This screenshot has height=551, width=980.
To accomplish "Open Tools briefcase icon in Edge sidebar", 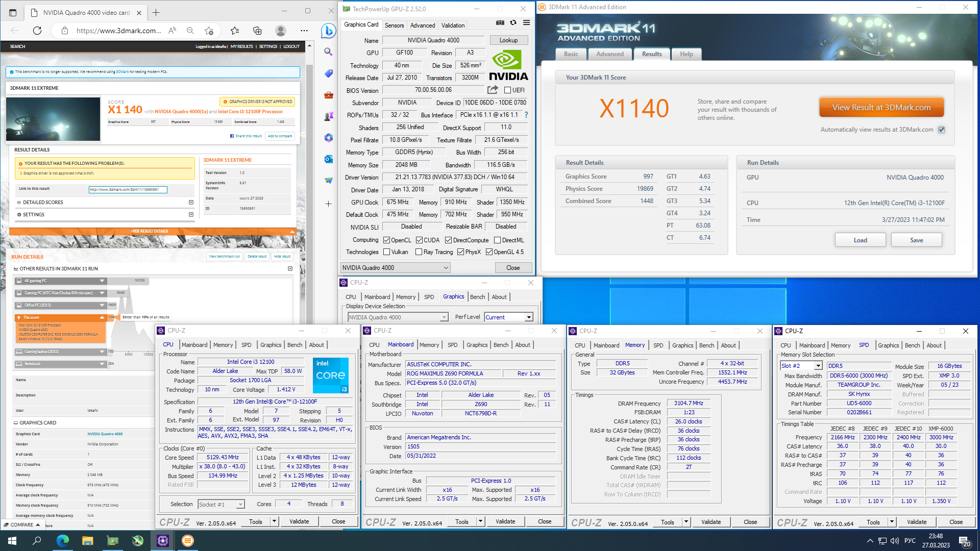I will (x=328, y=95).
